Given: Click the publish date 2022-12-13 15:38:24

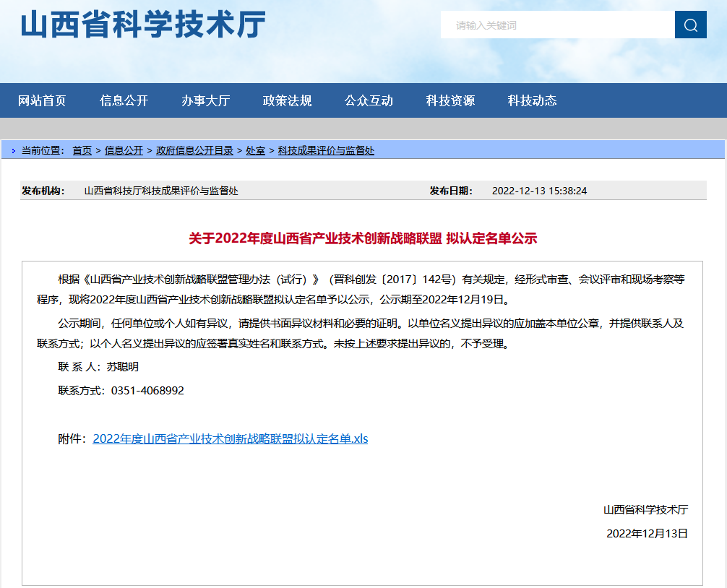Looking at the screenshot, I should point(539,191).
